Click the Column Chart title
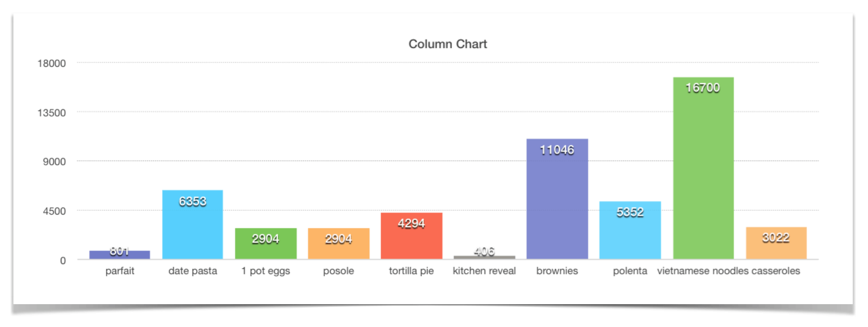The height and width of the screenshot is (327, 868). (x=447, y=44)
